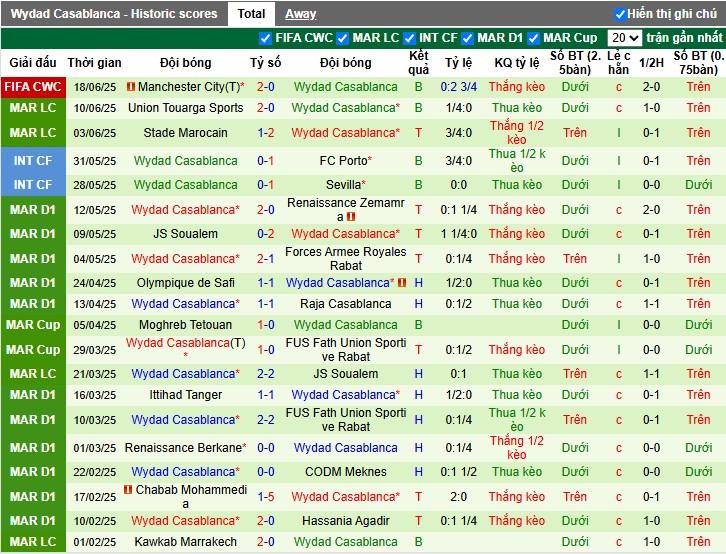Open Renaissance Berkane team link
Screen dimensions: 726x554
click(183, 448)
